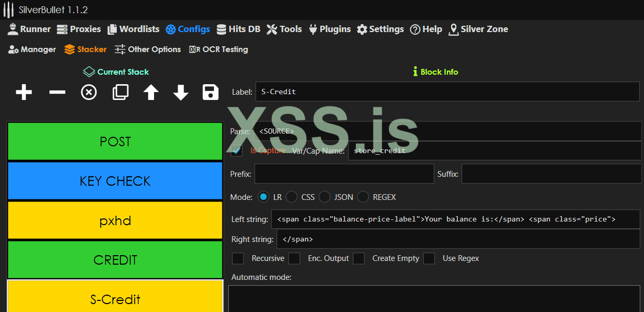Select the LR mode radio button
Image resolution: width=644 pixels, height=312 pixels.
click(x=263, y=197)
